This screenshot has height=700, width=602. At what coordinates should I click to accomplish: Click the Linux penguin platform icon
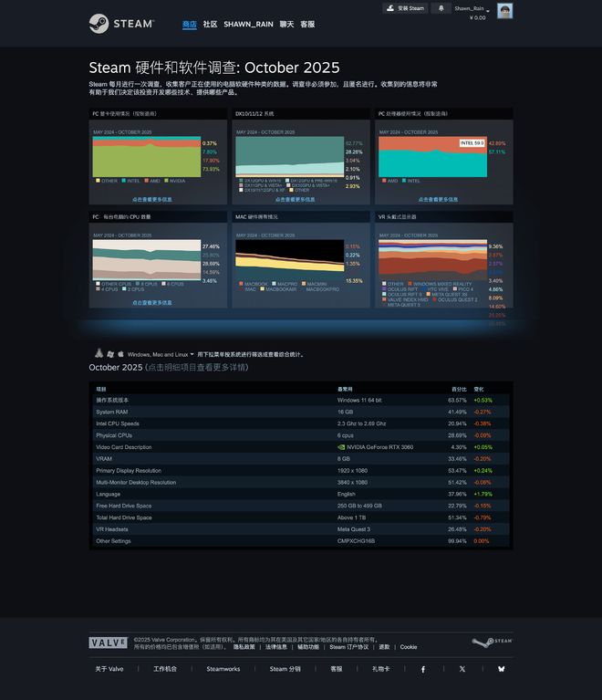point(99,353)
